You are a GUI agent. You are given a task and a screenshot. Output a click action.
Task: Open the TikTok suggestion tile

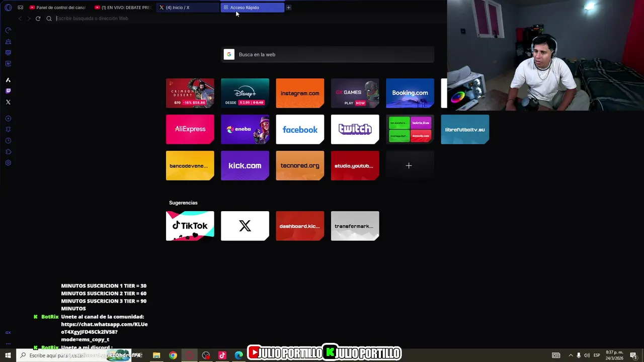(190, 226)
